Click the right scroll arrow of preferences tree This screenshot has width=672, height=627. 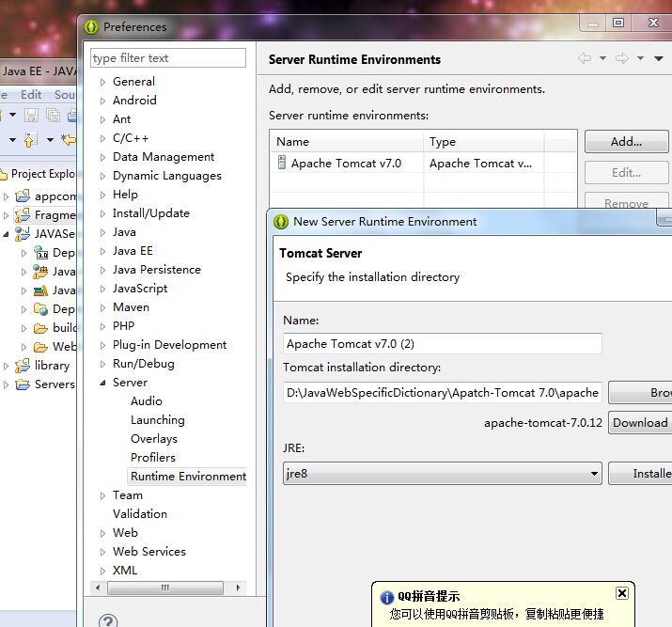click(x=238, y=588)
